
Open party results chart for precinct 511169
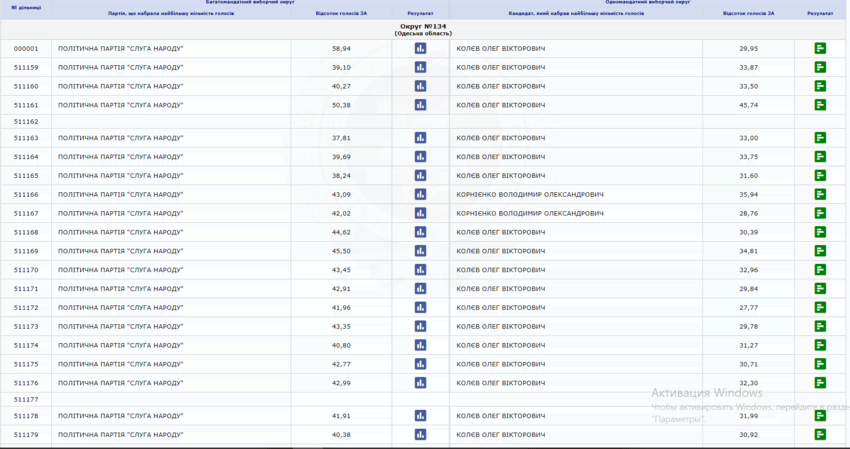click(420, 251)
